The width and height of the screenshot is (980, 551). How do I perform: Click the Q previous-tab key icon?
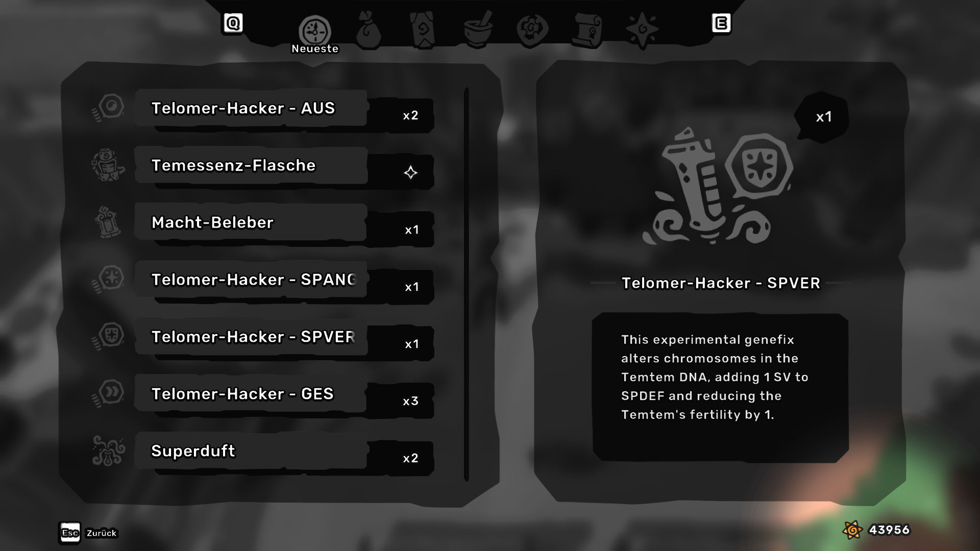click(233, 23)
